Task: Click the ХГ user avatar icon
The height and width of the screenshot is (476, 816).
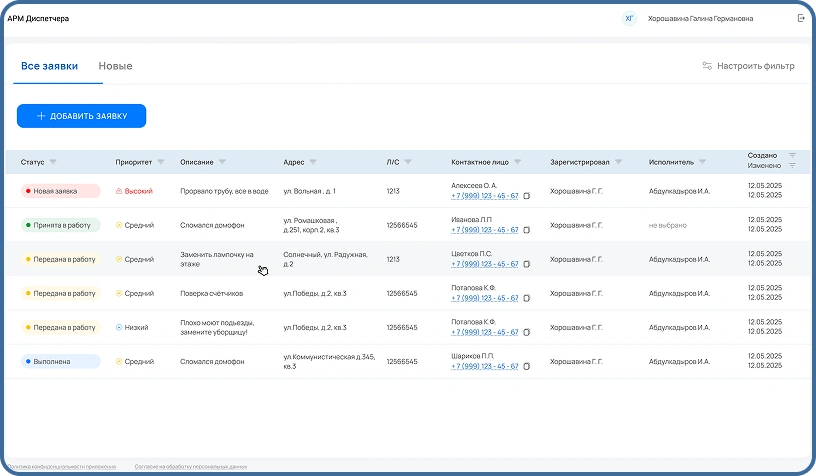Action: point(629,18)
